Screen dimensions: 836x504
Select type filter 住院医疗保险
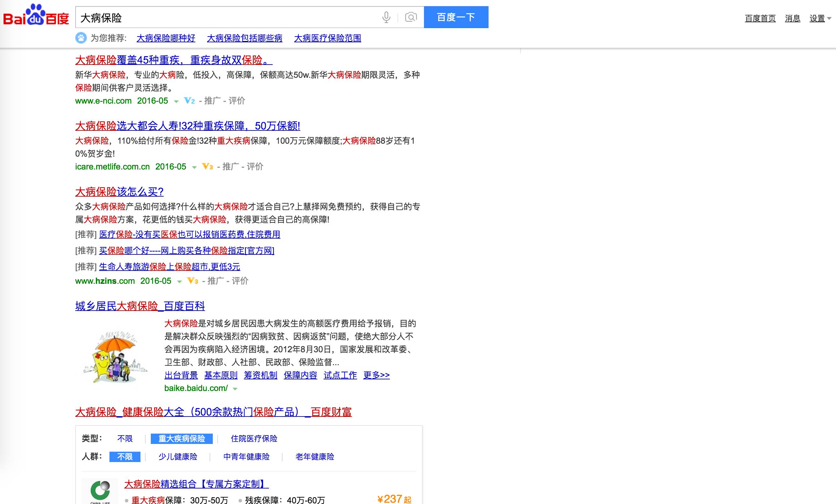coord(254,438)
